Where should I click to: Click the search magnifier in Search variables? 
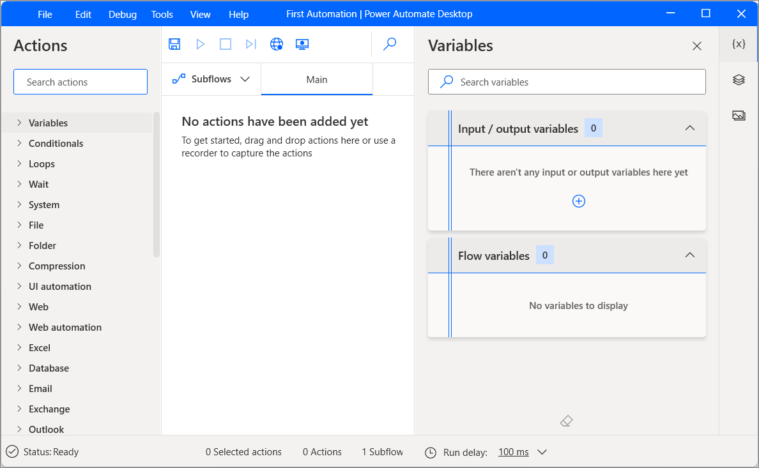(x=446, y=81)
